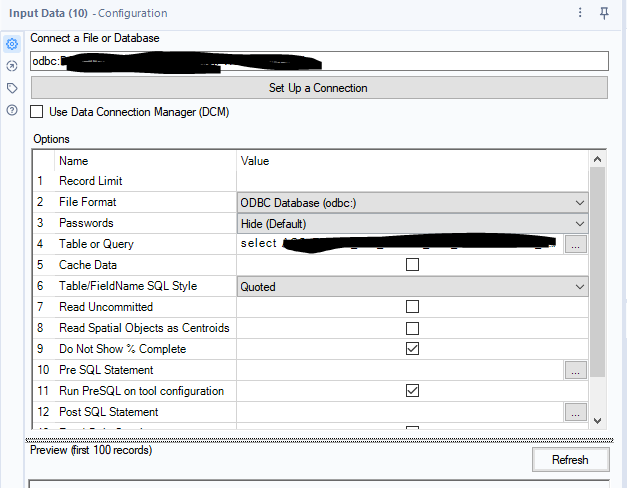
Task: Refresh the data preview
Action: tap(570, 460)
